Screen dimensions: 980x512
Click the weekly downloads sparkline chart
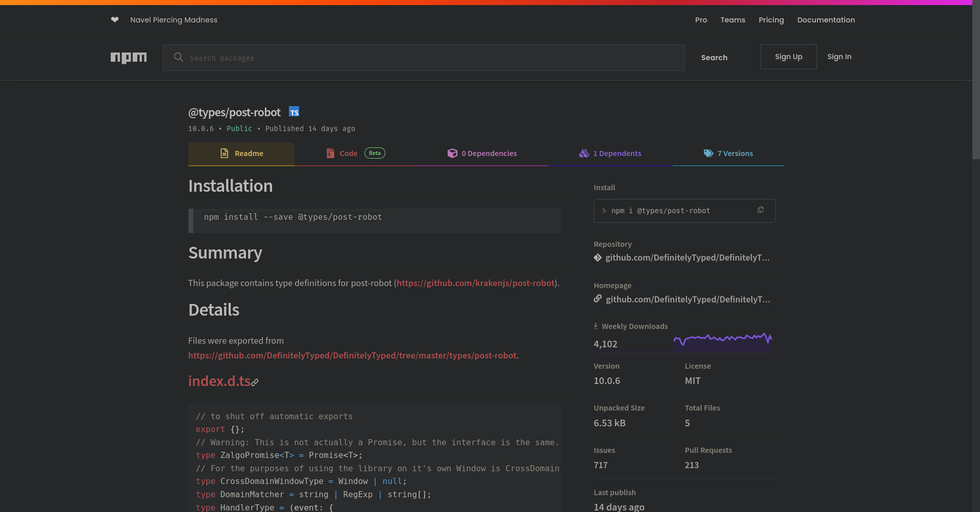[x=722, y=341]
